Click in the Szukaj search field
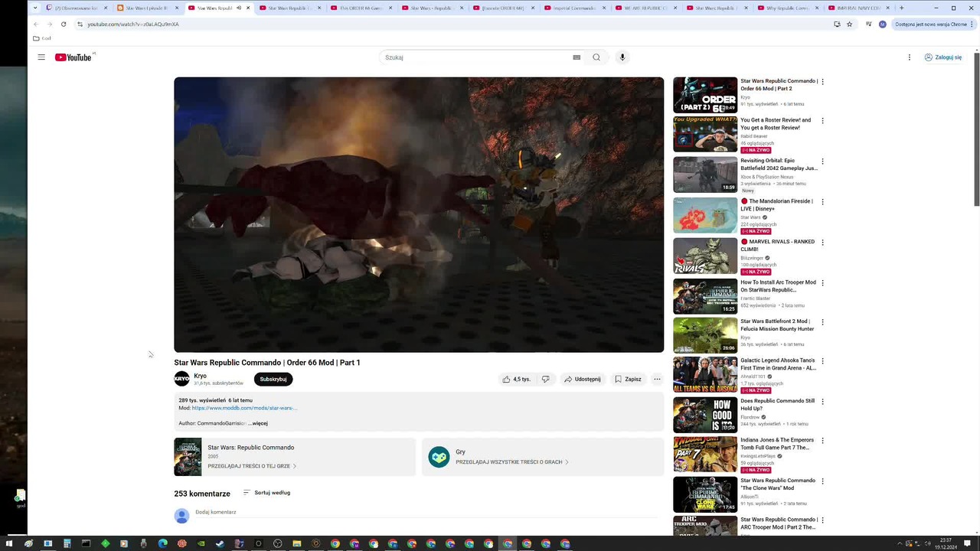This screenshot has width=980, height=551. pyautogui.click(x=475, y=57)
